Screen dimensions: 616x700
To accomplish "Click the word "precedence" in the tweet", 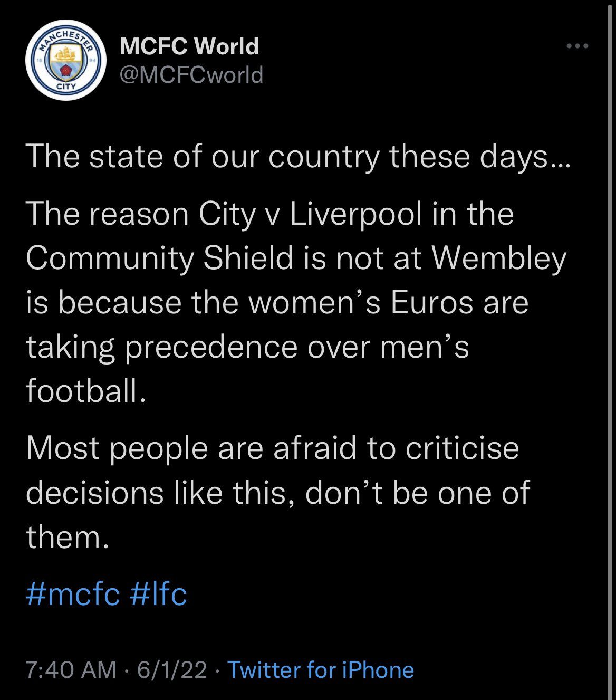I will pyautogui.click(x=211, y=347).
